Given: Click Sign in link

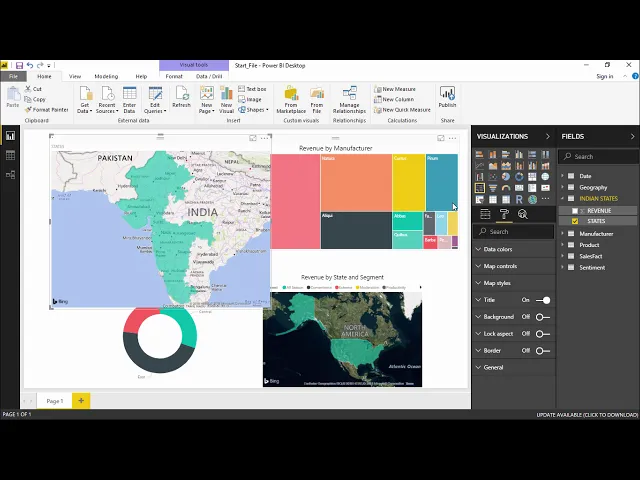Looking at the screenshot, I should tap(604, 76).
